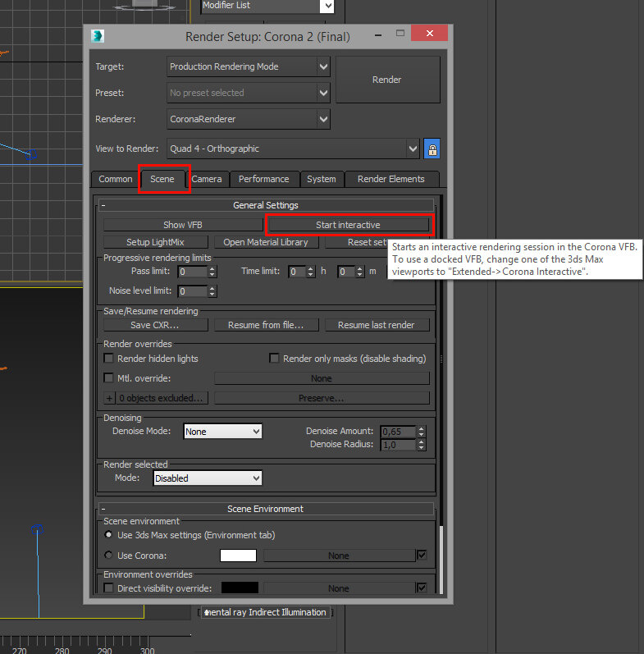This screenshot has width=644, height=654.
Task: Toggle Use Corona map enable checkbox
Action: [422, 556]
